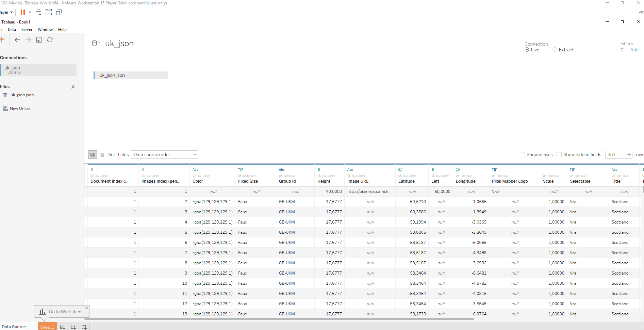Enable the Show hidden fields checkbox
644x330 pixels.
(559, 154)
